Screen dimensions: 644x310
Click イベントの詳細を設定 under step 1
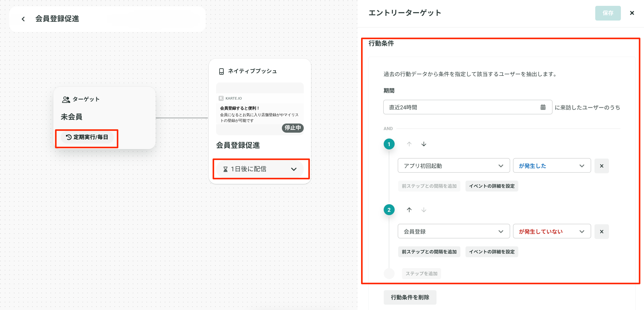[x=492, y=186]
